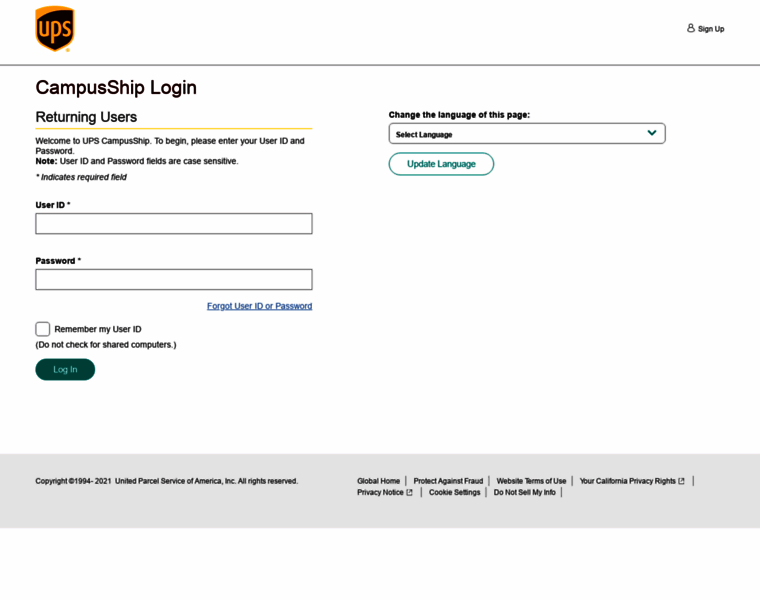Click the CampusShip Login heading
760x600 pixels.
coord(116,88)
